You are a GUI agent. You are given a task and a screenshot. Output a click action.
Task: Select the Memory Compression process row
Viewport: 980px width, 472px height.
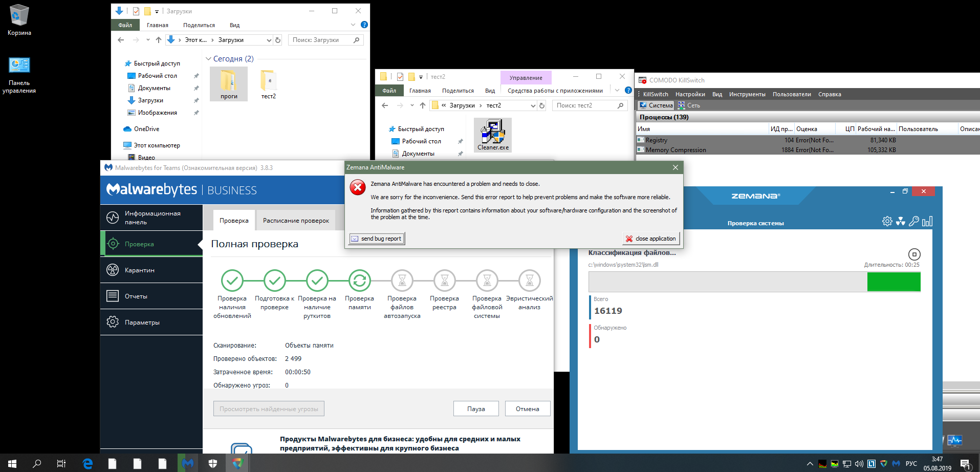pos(808,150)
